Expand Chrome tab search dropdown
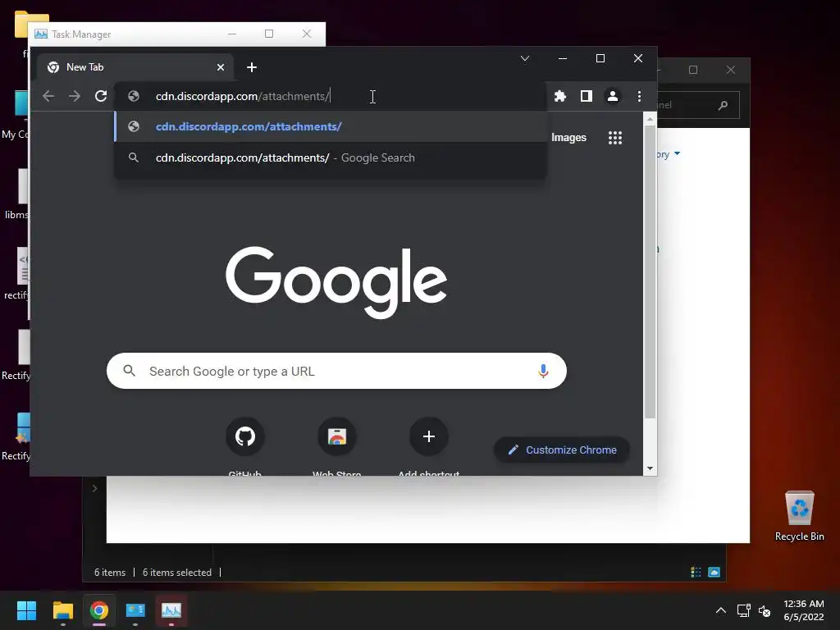The height and width of the screenshot is (630, 840). [x=525, y=58]
